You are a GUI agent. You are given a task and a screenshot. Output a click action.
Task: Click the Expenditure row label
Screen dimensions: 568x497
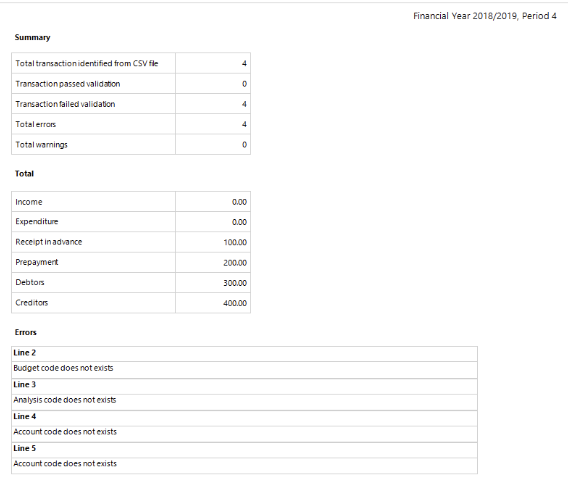click(x=37, y=221)
